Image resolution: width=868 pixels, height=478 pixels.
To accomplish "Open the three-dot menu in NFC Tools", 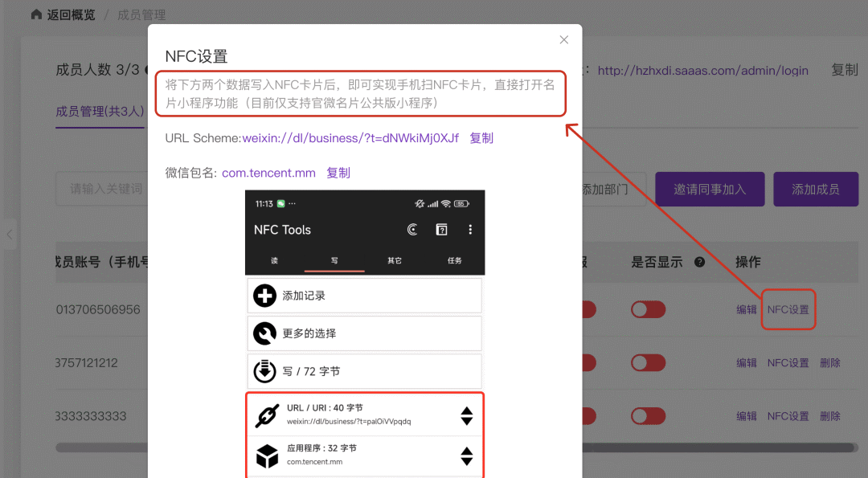I will point(470,230).
